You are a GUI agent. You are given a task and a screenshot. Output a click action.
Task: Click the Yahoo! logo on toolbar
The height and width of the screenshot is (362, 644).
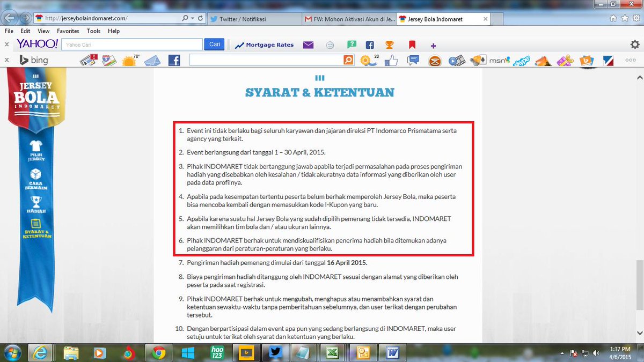37,44
